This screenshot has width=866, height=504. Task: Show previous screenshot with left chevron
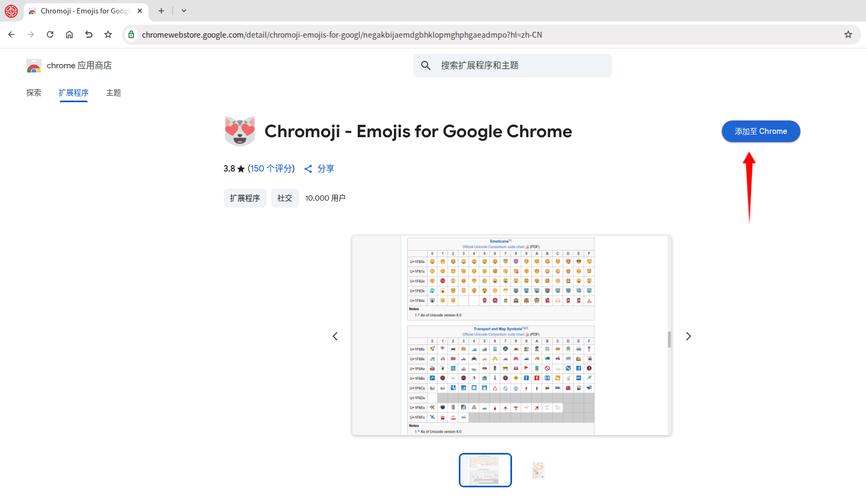(335, 336)
